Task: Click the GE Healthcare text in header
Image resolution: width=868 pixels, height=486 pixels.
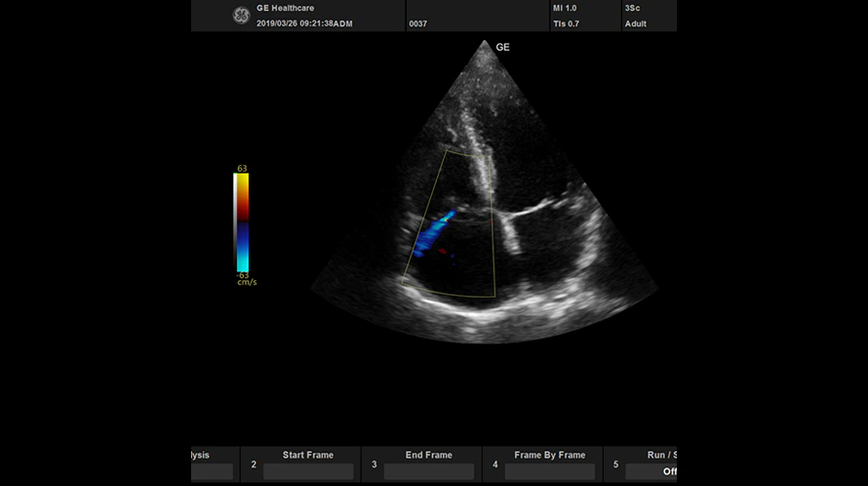Action: tap(285, 8)
